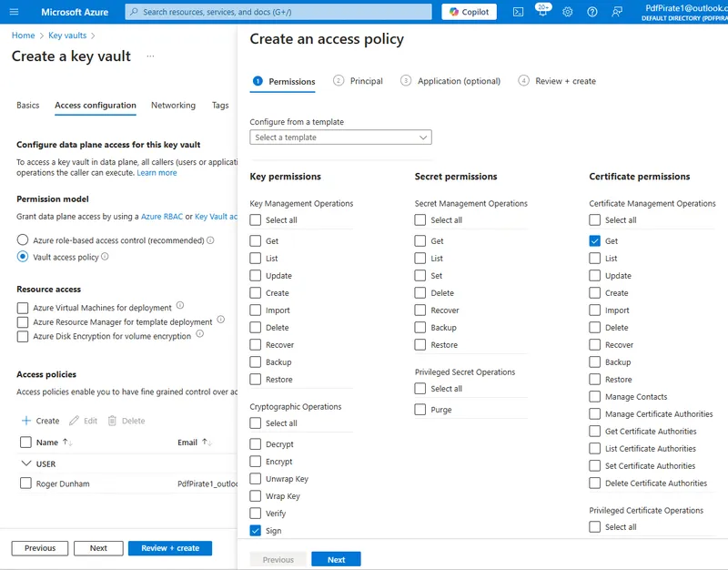
Task: Click the Microsoft Azure logo text
Action: (75, 12)
